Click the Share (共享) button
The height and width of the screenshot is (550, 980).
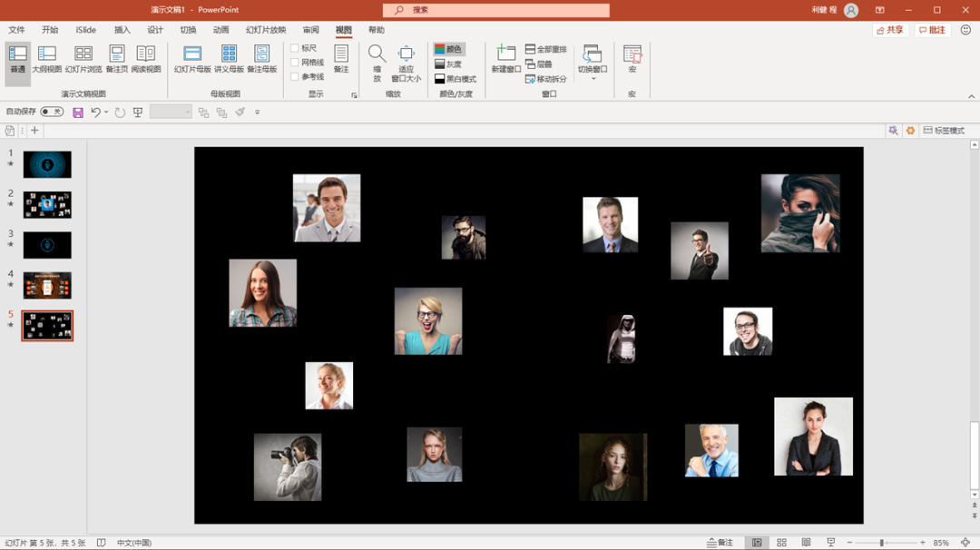pyautogui.click(x=890, y=30)
